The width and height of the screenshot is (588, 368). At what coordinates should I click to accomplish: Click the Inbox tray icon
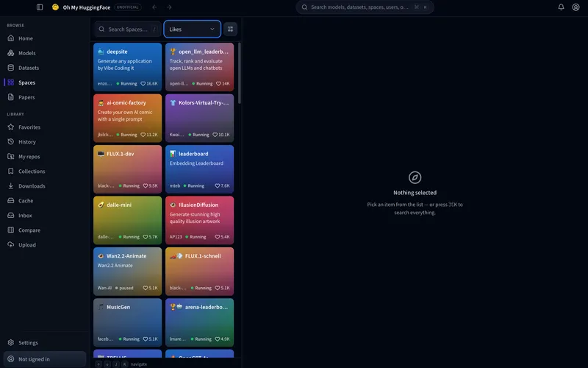click(x=11, y=215)
